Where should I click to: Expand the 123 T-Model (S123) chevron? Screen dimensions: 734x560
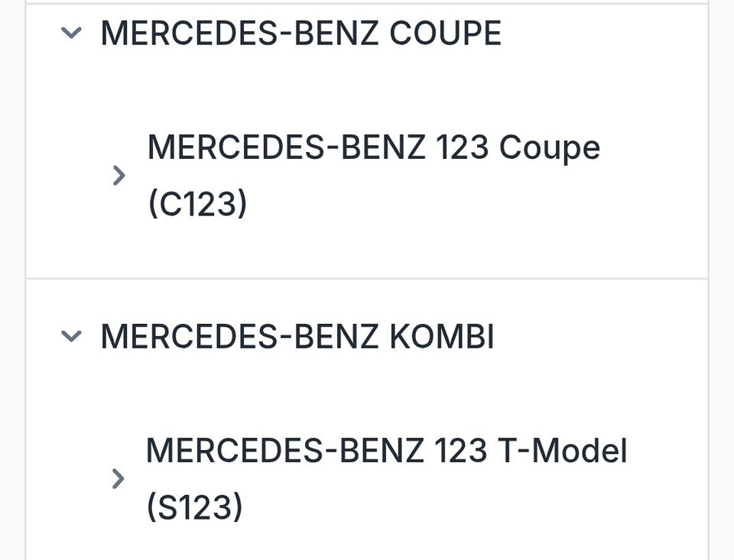pyautogui.click(x=118, y=479)
